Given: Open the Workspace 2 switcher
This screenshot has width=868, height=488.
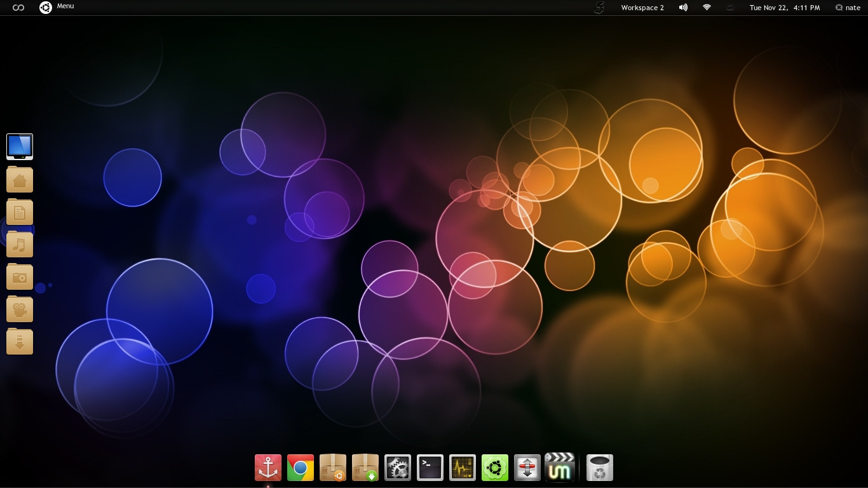Looking at the screenshot, I should [642, 8].
